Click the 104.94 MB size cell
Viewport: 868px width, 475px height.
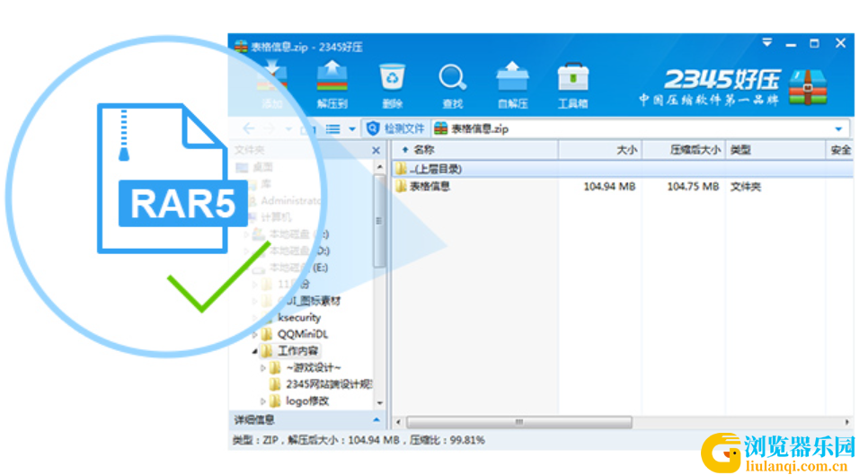pos(609,187)
